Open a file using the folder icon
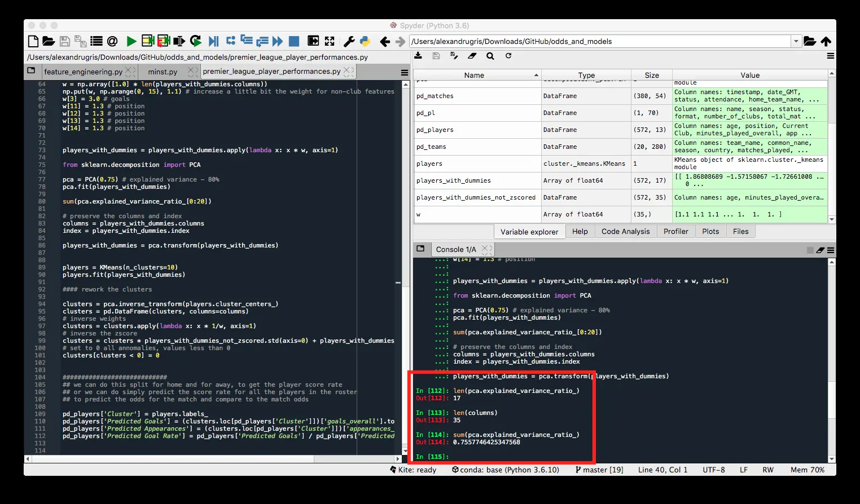Image resolution: width=860 pixels, height=504 pixels. tap(49, 41)
